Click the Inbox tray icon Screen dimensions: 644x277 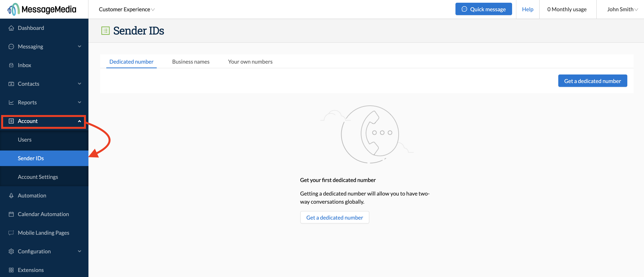(x=11, y=65)
